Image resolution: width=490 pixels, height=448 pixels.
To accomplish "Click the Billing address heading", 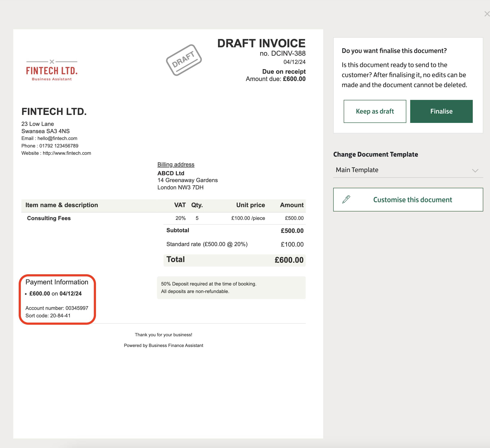I will (176, 165).
